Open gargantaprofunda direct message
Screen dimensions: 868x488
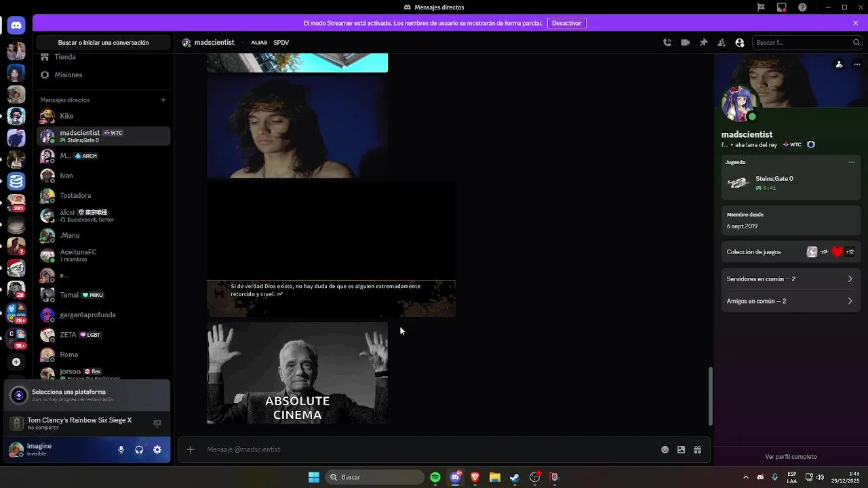[103, 314]
